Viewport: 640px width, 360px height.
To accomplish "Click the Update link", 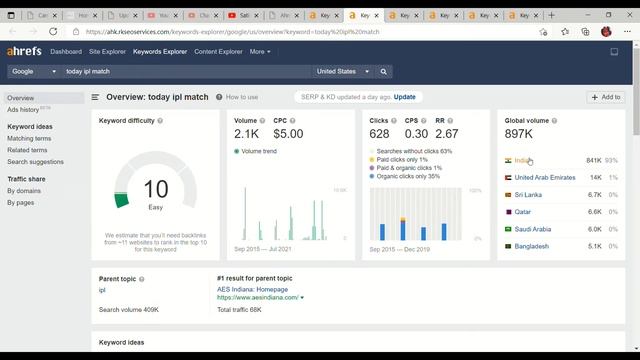I will tap(404, 97).
